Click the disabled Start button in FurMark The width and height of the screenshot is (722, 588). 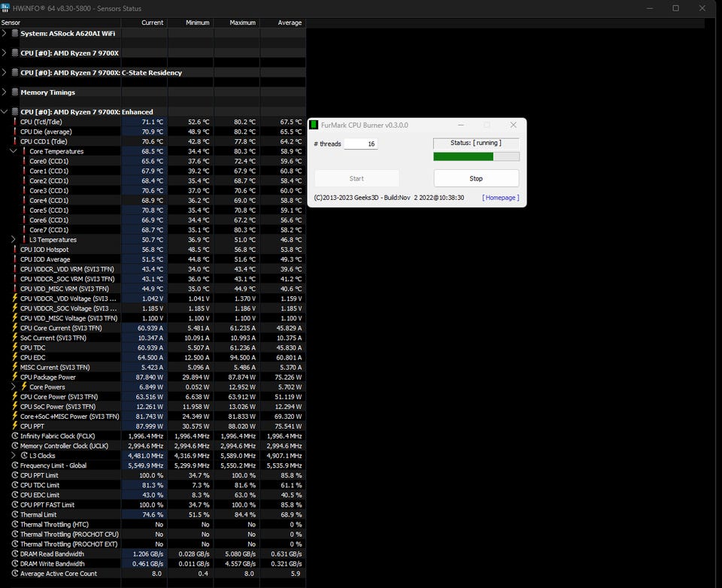pos(356,178)
